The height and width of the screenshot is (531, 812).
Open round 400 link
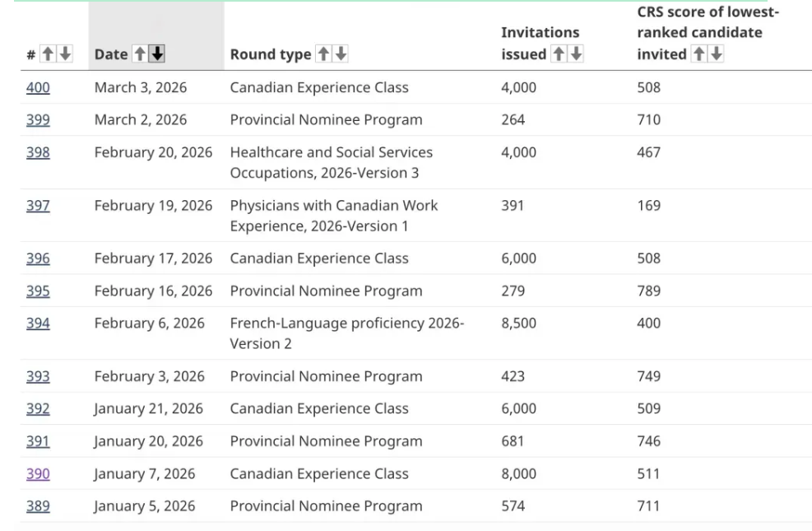pyautogui.click(x=38, y=87)
